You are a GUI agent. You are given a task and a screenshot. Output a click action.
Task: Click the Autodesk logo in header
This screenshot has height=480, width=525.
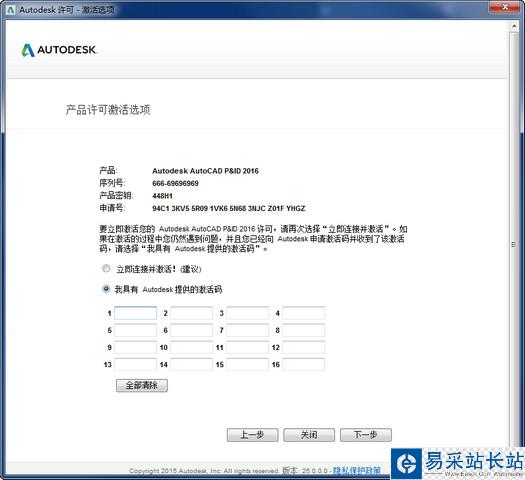click(x=59, y=50)
